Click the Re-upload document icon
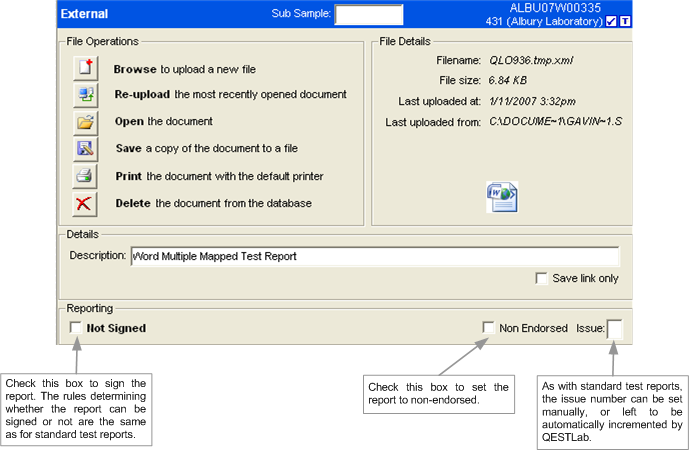The image size is (689, 450). [85, 95]
